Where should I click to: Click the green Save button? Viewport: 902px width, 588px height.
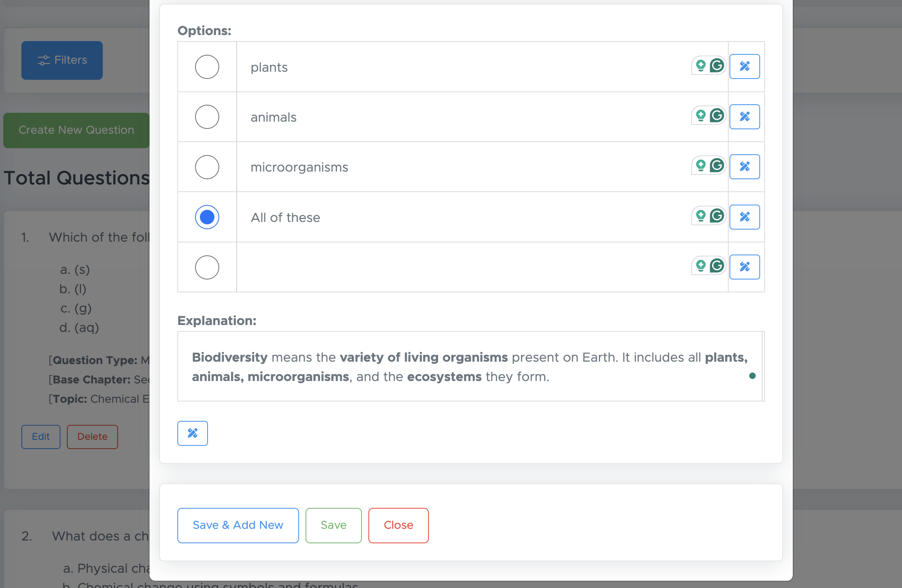(333, 526)
